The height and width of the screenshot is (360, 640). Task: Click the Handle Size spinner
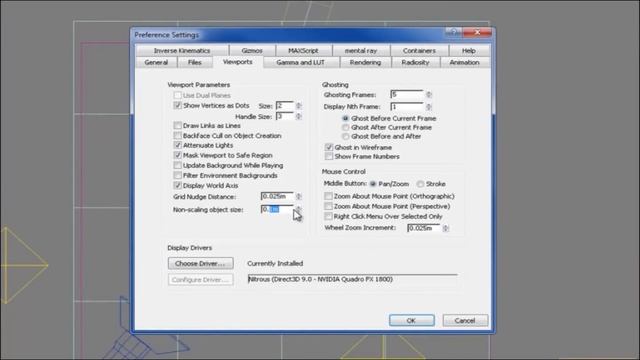click(x=299, y=116)
